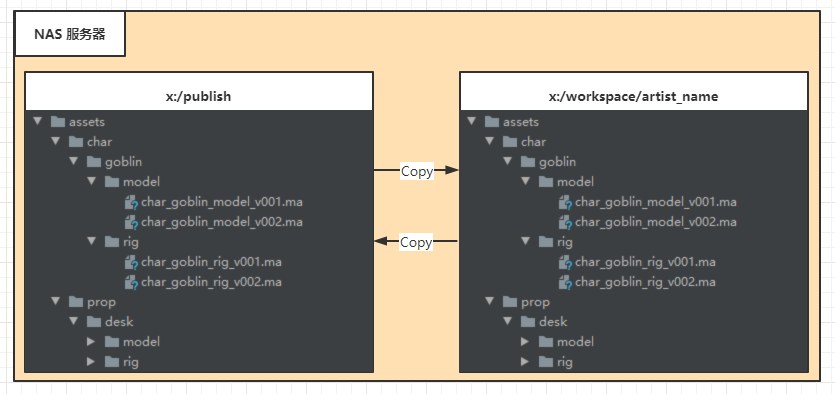Collapse the goblin model folder in workspace tree
835x394 pixels.
525,182
